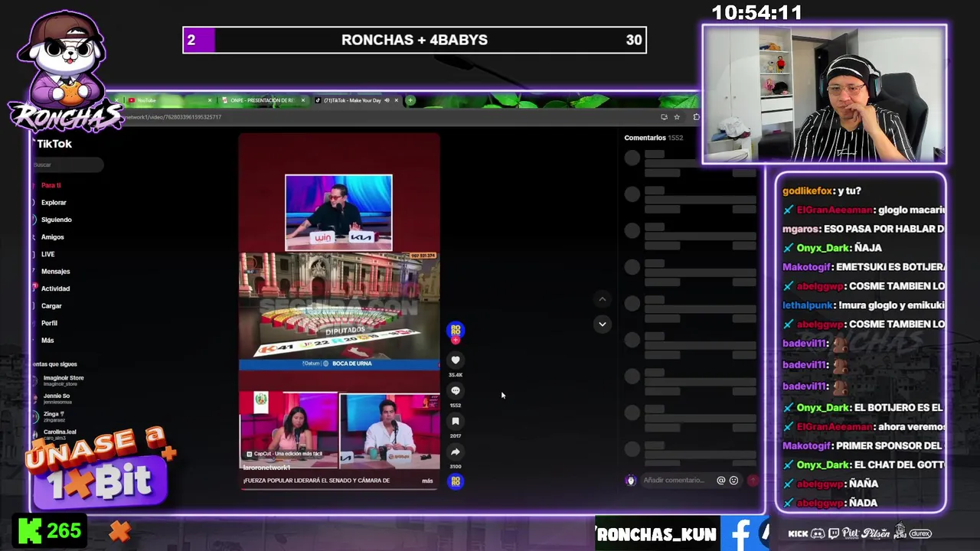Click the lethalpunk chat message

[x=863, y=305]
